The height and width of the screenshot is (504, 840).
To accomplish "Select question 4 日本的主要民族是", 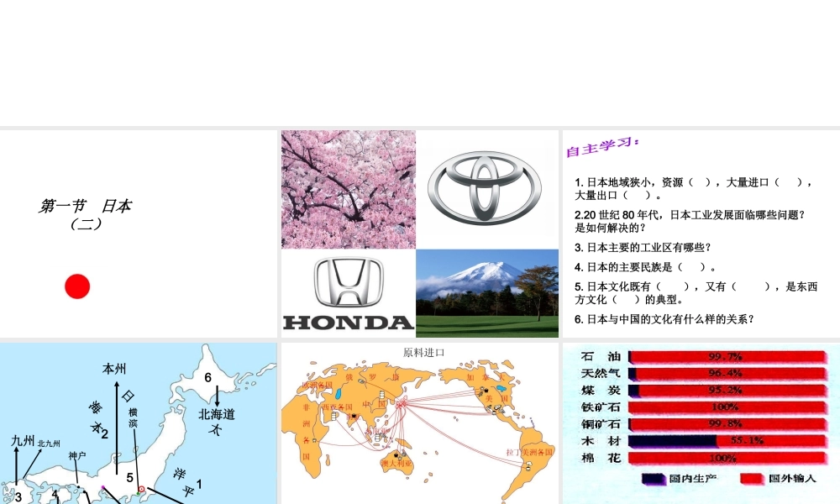I will pyautogui.click(x=645, y=267).
